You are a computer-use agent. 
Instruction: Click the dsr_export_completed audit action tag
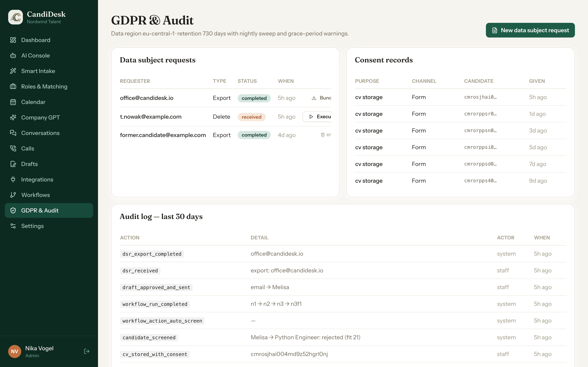(x=152, y=254)
